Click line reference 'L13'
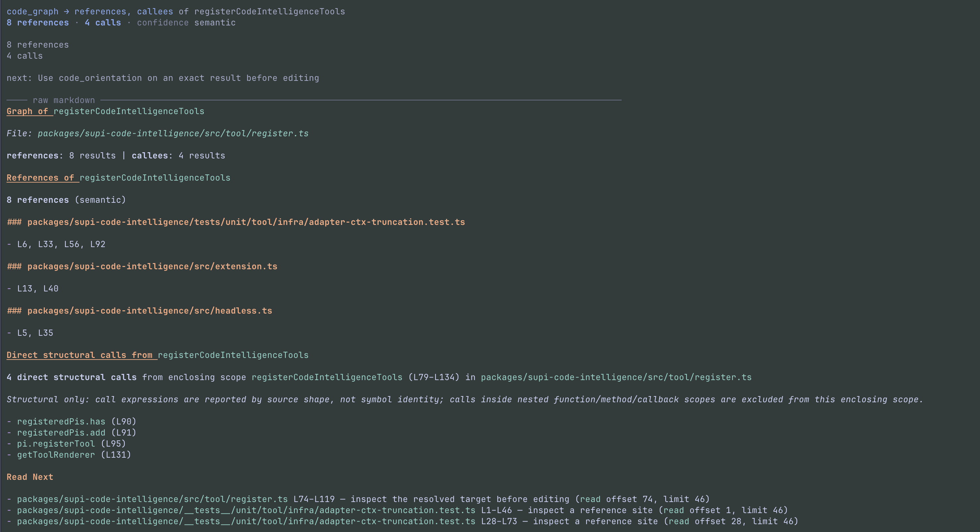Viewport: 980px width, 532px height. 25,288
